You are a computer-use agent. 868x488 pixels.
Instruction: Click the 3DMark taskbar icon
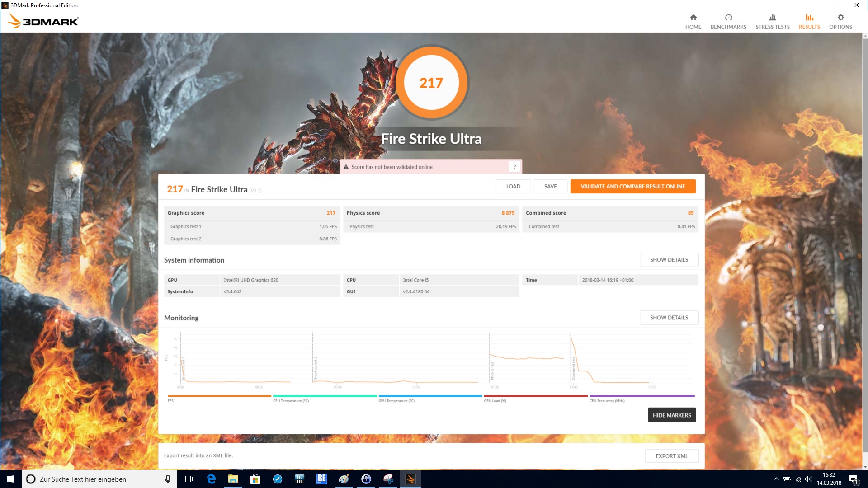pyautogui.click(x=410, y=479)
